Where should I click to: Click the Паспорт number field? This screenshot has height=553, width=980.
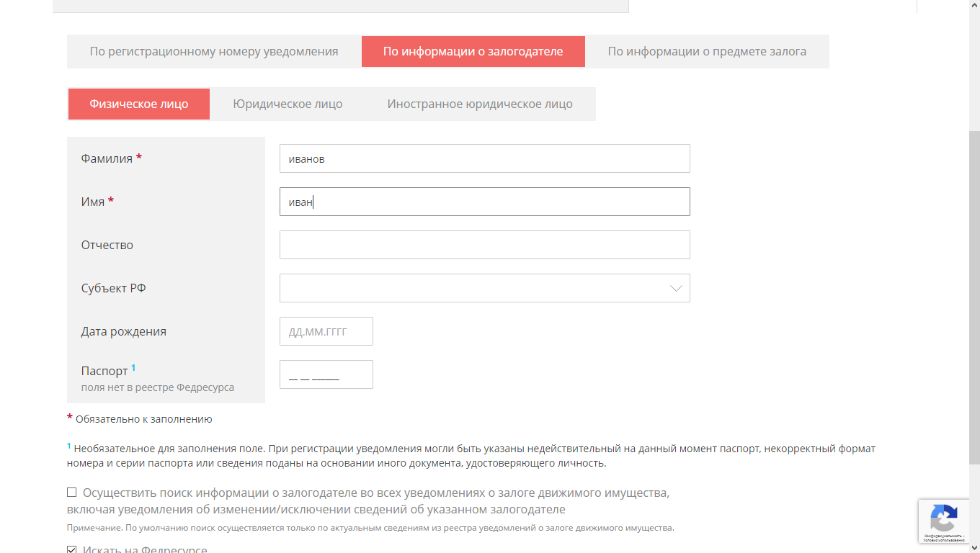click(326, 374)
